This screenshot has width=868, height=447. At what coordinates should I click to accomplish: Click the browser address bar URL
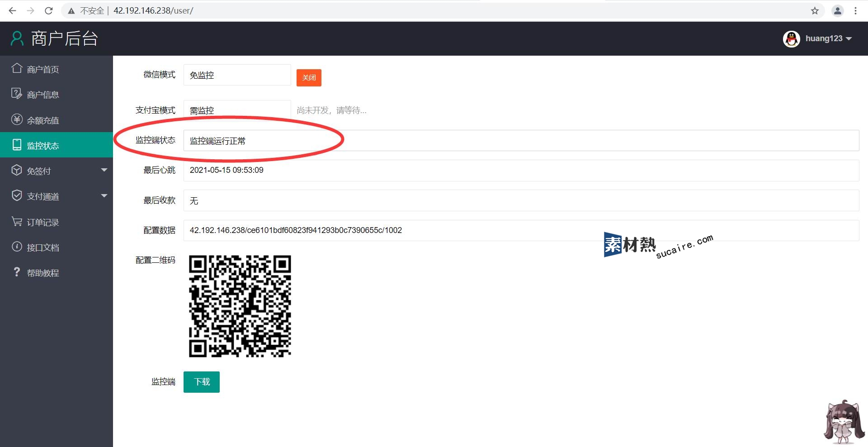tap(153, 10)
